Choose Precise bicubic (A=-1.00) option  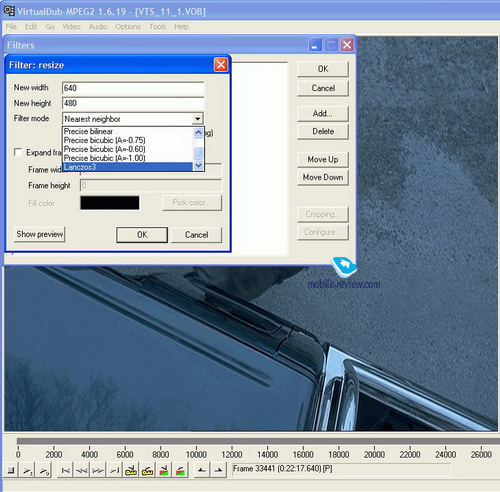coord(127,158)
